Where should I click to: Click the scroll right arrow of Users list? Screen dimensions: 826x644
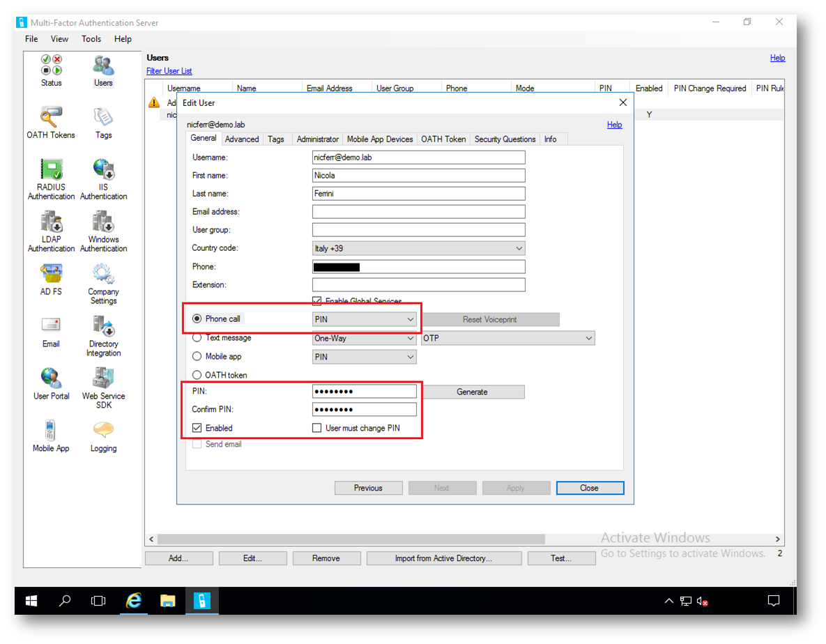point(777,539)
